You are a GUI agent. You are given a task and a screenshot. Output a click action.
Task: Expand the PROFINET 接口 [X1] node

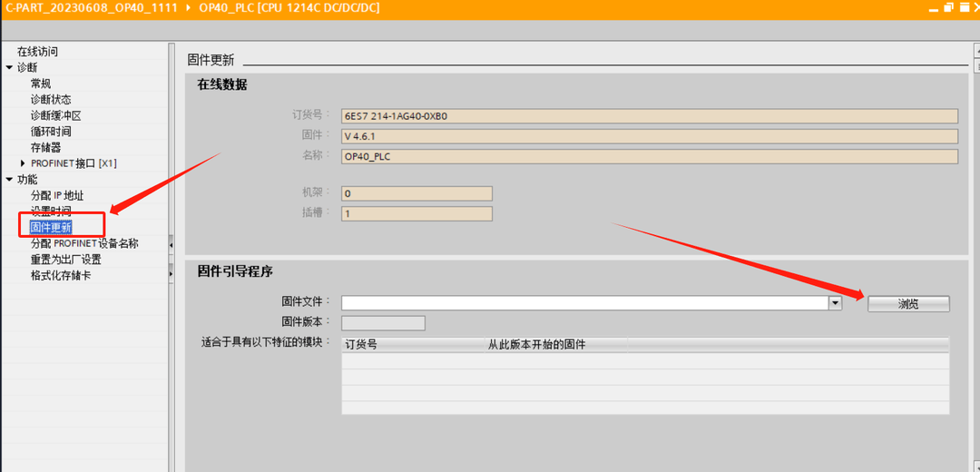(x=23, y=163)
